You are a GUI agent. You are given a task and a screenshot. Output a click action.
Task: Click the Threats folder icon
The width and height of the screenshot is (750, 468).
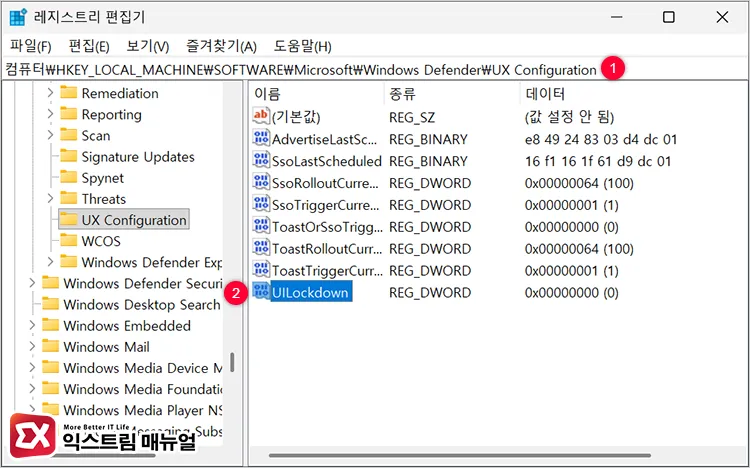(68, 198)
